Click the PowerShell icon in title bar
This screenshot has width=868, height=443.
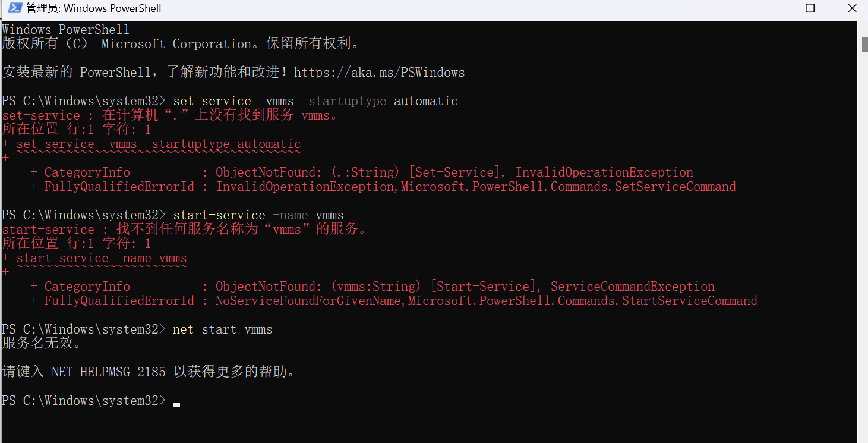point(15,8)
